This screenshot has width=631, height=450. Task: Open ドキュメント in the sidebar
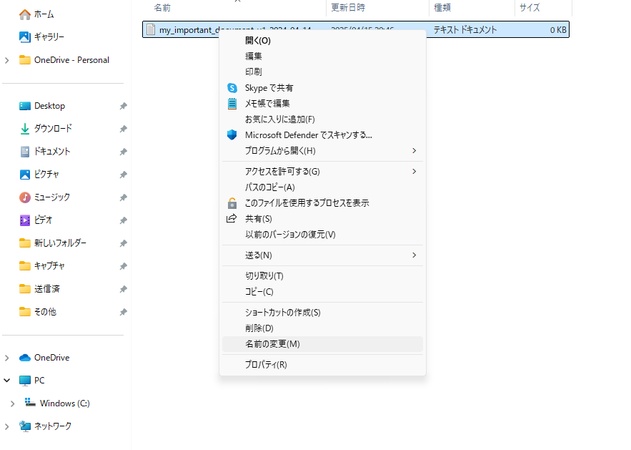point(52,152)
